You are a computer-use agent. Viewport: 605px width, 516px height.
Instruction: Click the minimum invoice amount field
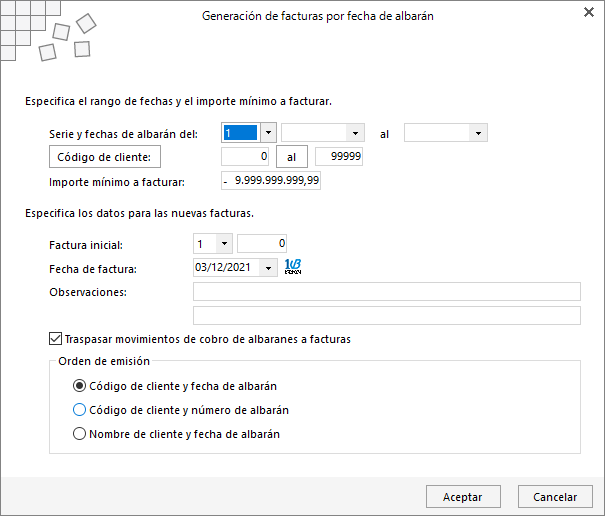pos(271,181)
